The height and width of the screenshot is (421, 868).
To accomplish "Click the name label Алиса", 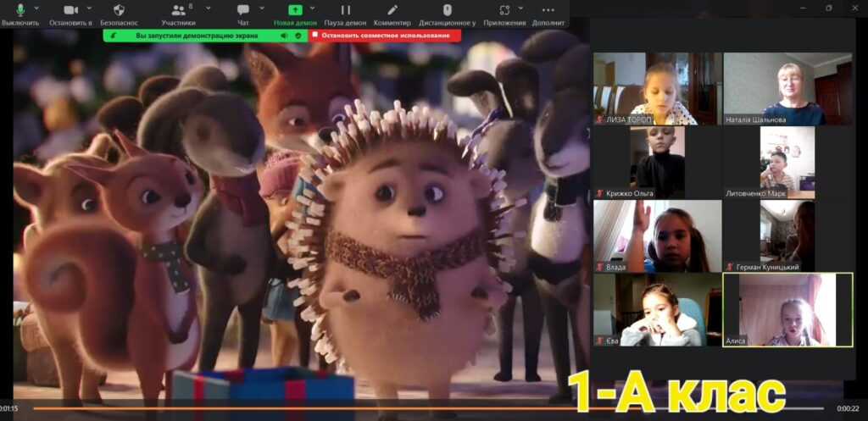I will click(x=737, y=341).
